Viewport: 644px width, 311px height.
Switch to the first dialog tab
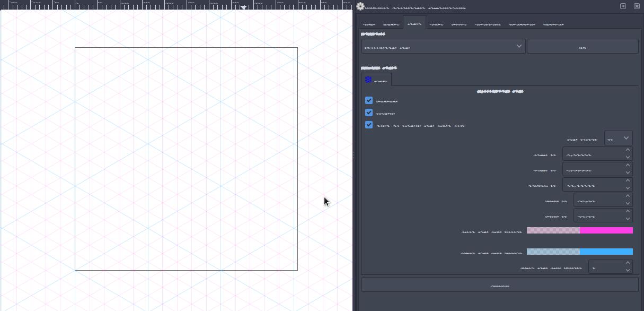tap(369, 24)
